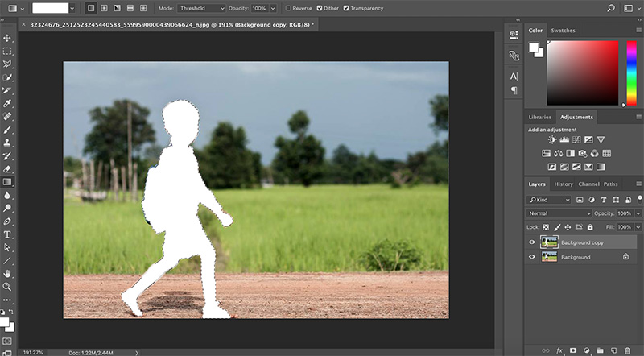The height and width of the screenshot is (356, 644).
Task: Select the Healing Brush tool
Action: (7, 116)
